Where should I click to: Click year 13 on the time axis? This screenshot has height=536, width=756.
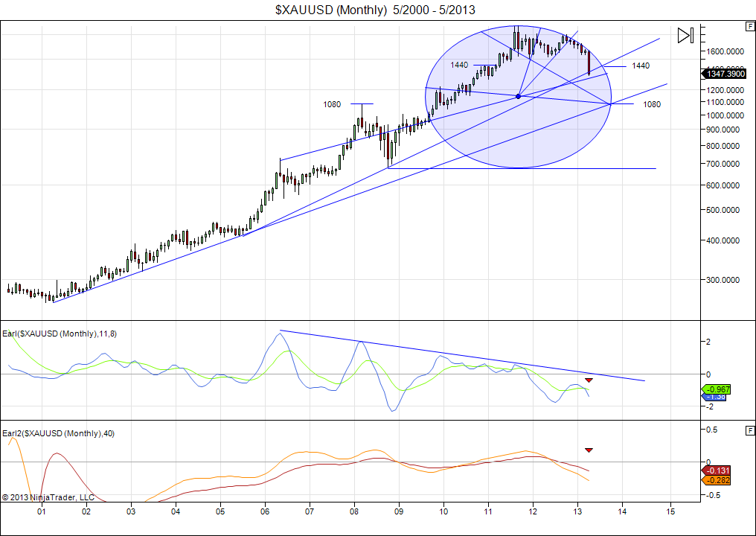pos(577,511)
